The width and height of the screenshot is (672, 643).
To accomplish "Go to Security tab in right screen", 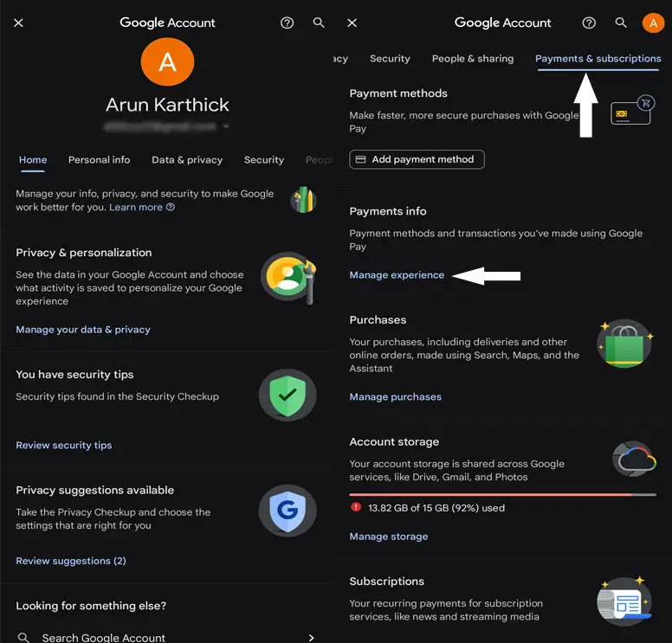I will [x=390, y=58].
